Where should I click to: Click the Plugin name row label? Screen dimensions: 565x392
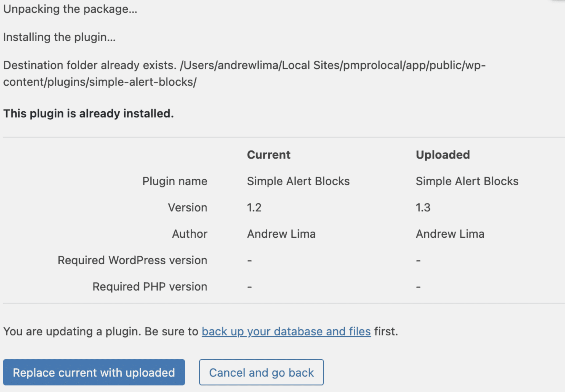point(175,181)
